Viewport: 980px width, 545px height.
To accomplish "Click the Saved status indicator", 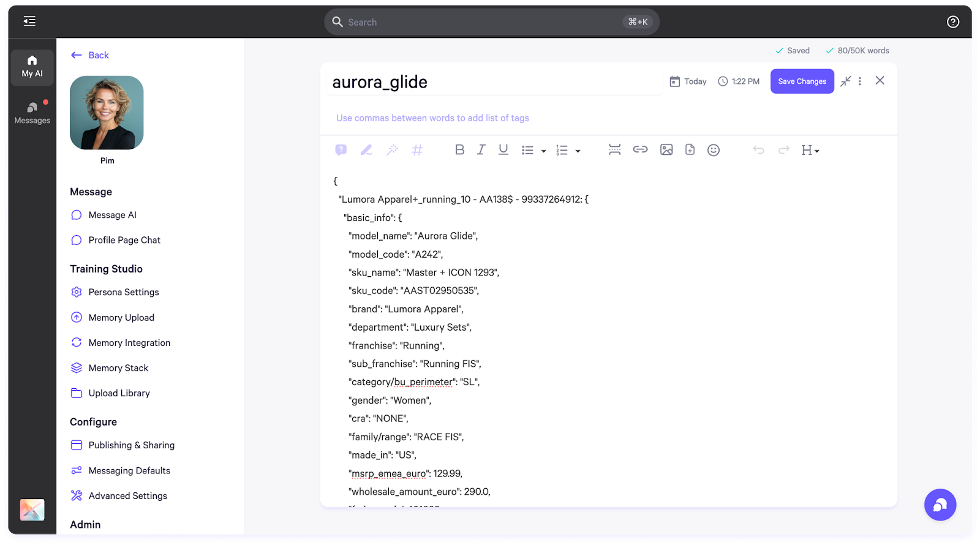I will 793,51.
